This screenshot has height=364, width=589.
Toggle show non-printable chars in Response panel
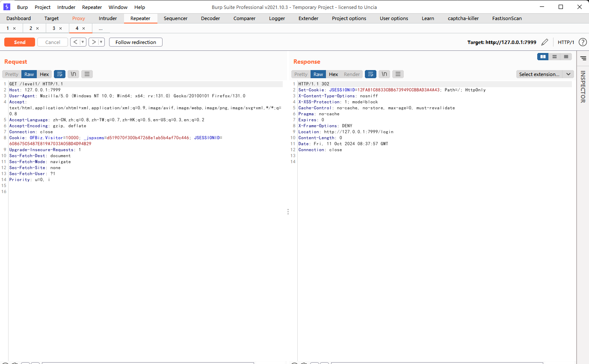[384, 74]
